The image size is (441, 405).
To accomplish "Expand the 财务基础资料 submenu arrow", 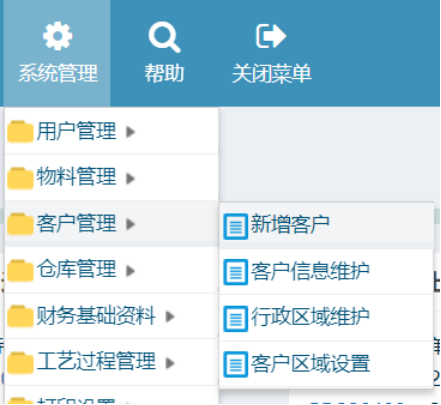I will pyautogui.click(x=170, y=316).
